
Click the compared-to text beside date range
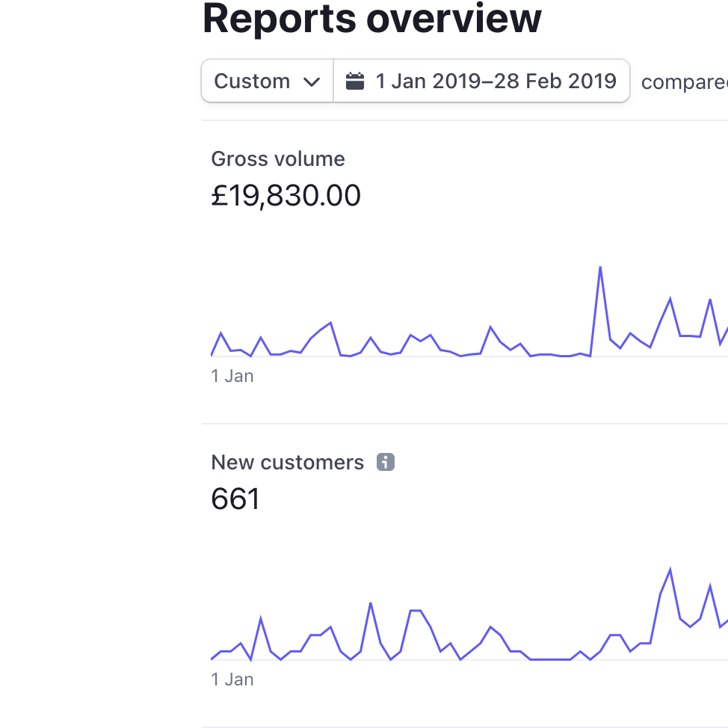(684, 82)
